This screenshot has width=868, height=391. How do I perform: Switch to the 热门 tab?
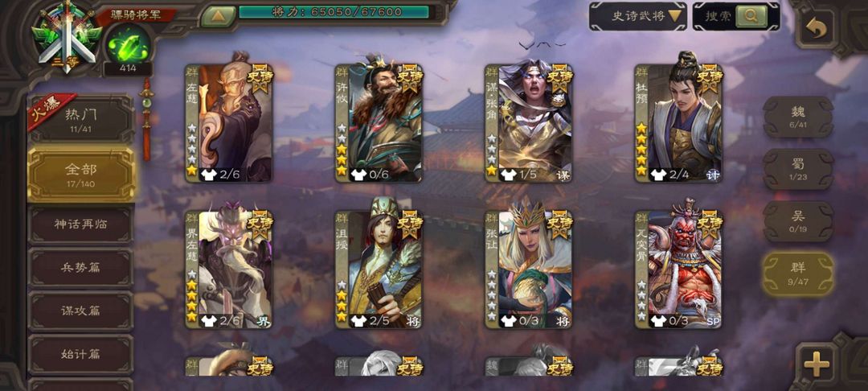tap(81, 118)
